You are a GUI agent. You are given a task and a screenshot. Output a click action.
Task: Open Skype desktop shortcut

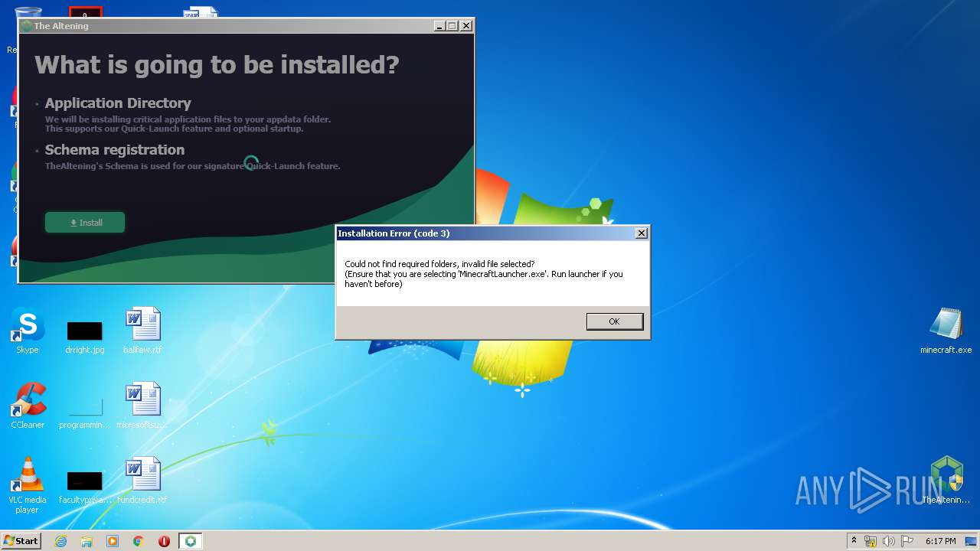(x=28, y=331)
